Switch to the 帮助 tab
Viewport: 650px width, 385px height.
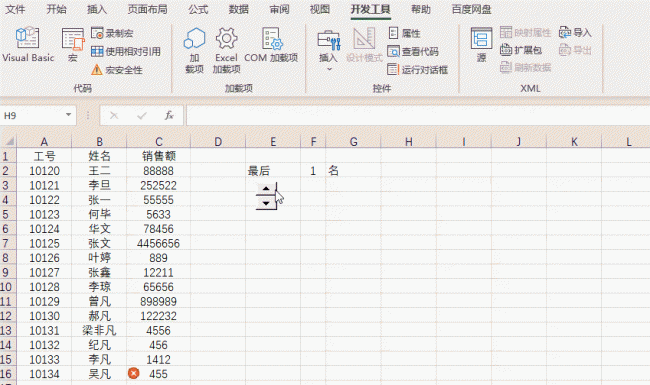(x=421, y=9)
